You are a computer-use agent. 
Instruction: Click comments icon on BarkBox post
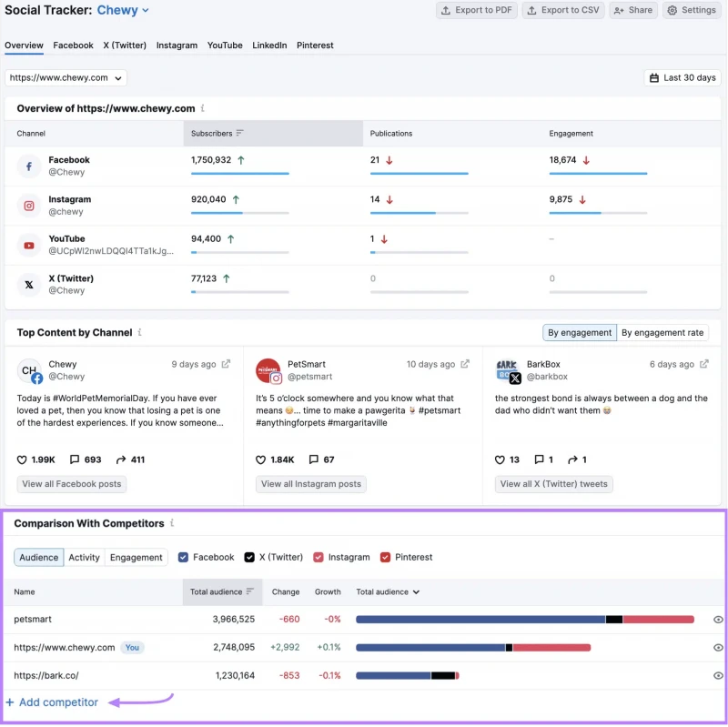[539, 459]
